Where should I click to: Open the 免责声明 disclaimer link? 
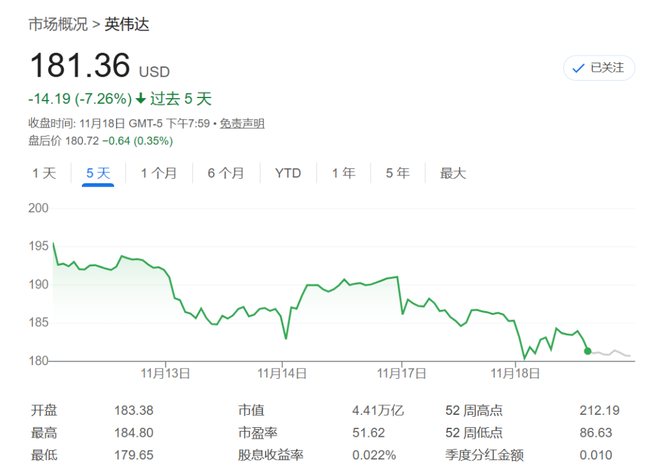click(242, 123)
